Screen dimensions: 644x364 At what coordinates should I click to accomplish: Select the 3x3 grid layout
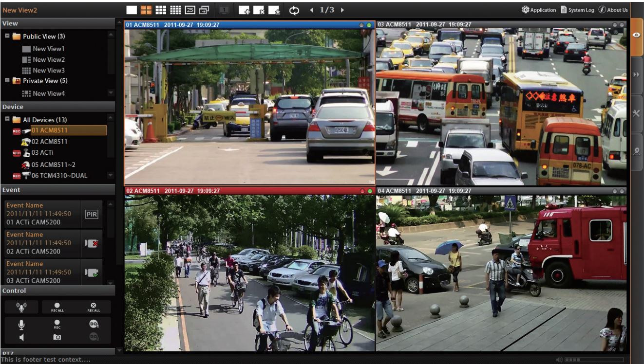(x=161, y=10)
